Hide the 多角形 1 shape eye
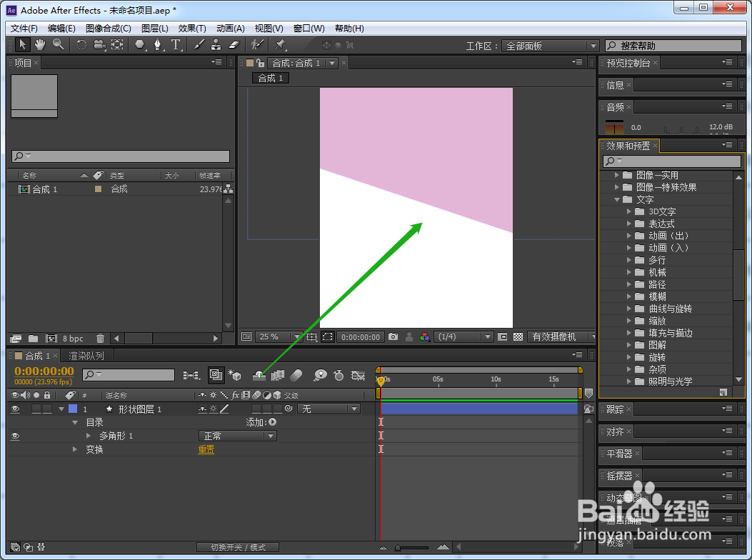752x560 pixels. point(15,436)
